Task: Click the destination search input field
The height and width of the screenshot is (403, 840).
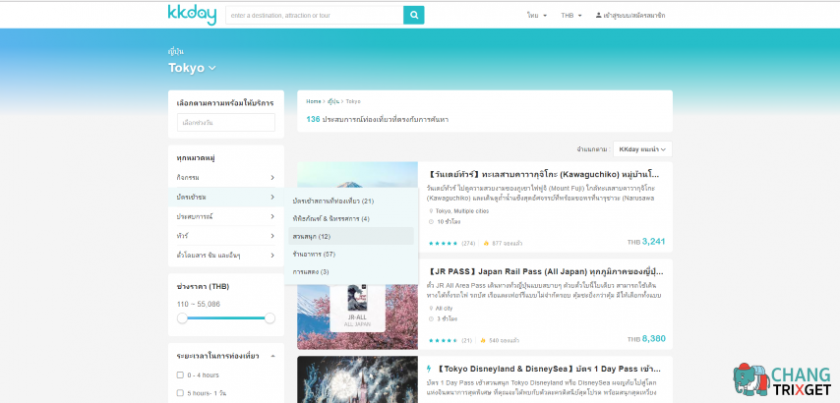Action: coord(314,15)
